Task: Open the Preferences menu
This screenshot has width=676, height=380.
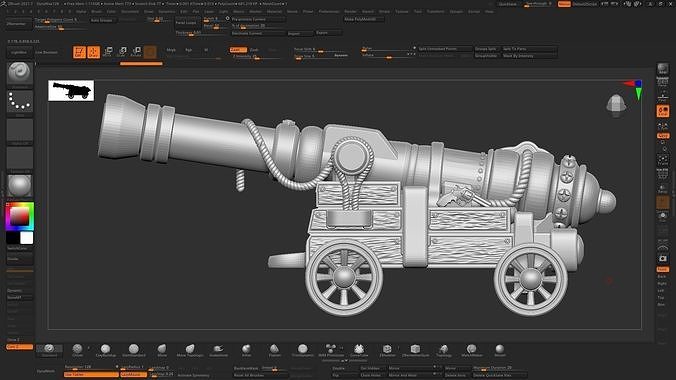Action: pos(329,12)
